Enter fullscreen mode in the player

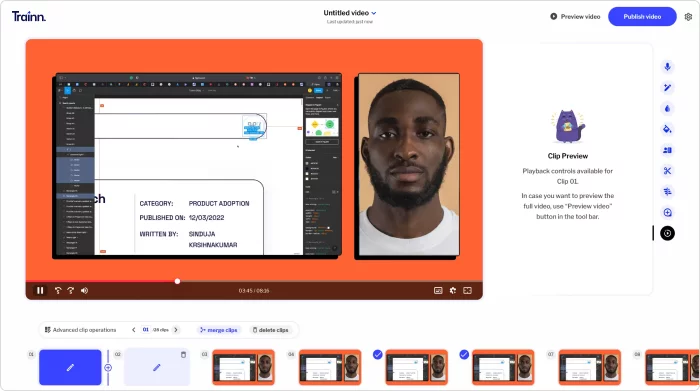(x=467, y=291)
